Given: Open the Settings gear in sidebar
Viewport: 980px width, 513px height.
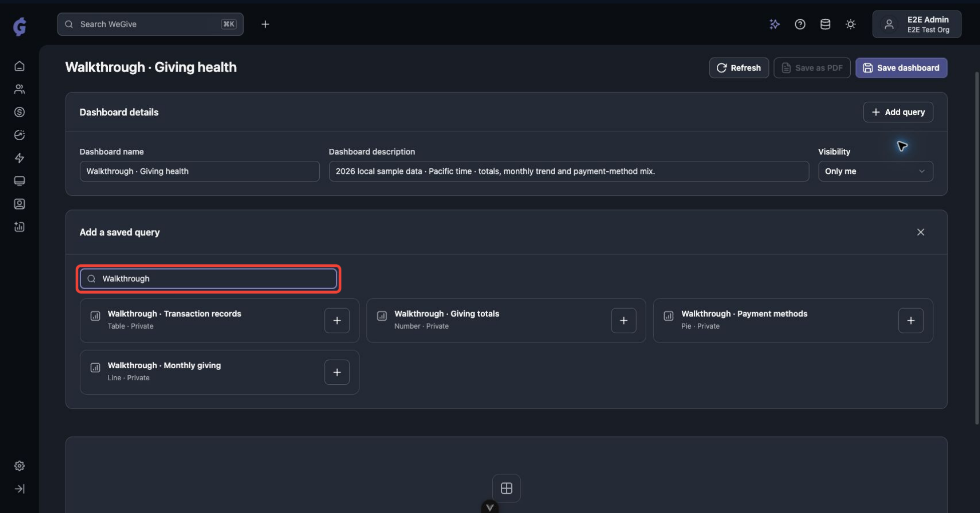Looking at the screenshot, I should (20, 466).
